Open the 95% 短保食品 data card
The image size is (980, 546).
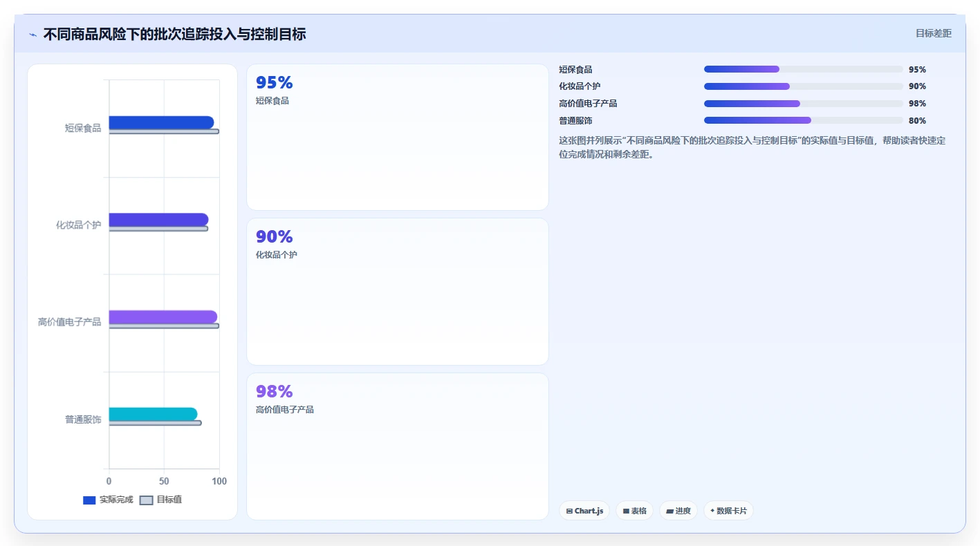coord(398,137)
